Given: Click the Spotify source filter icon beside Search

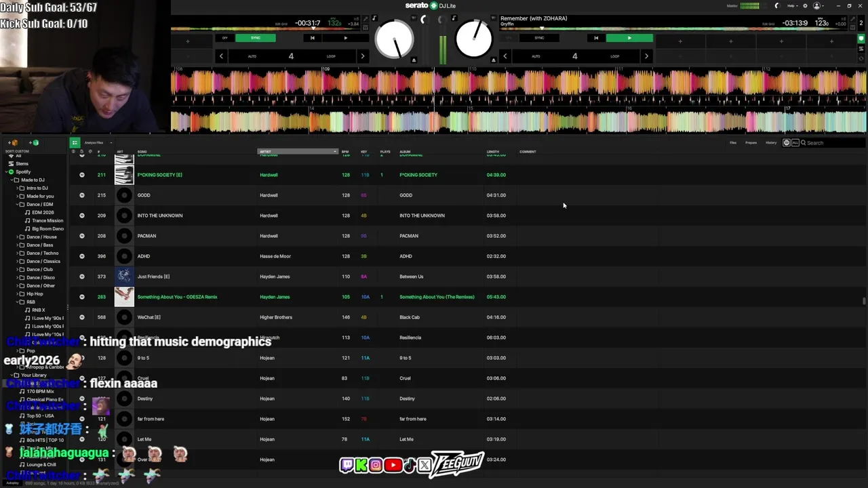Looking at the screenshot, I should pos(787,143).
